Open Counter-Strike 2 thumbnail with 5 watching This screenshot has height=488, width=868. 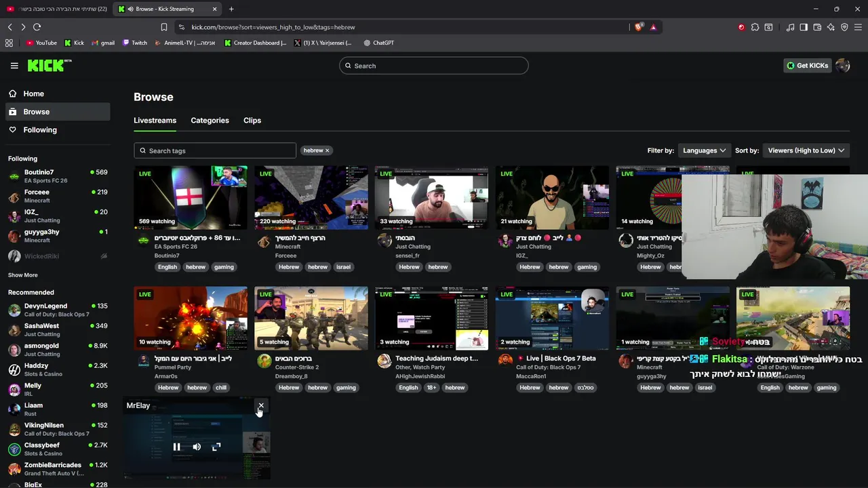pos(311,318)
